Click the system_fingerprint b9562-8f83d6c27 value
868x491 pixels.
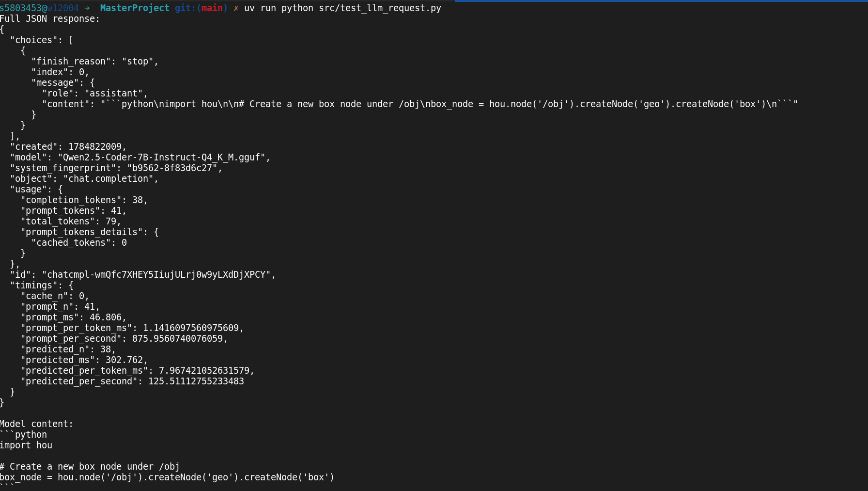172,168
